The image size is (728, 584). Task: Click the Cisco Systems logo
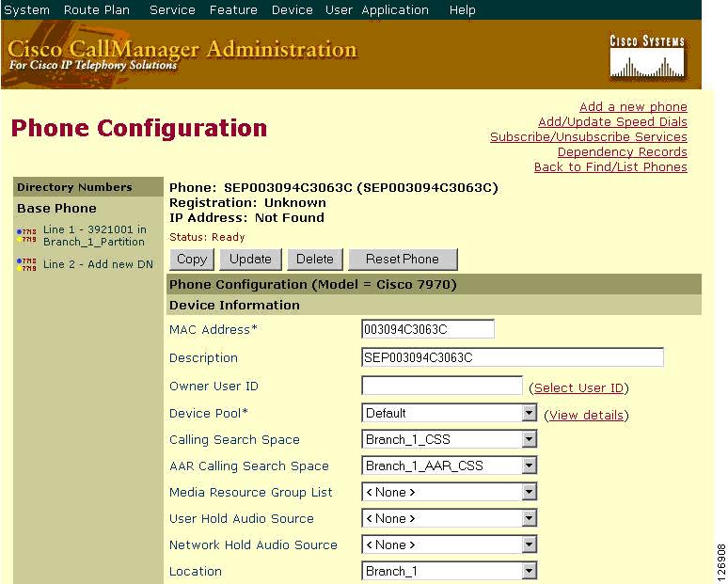point(647,56)
